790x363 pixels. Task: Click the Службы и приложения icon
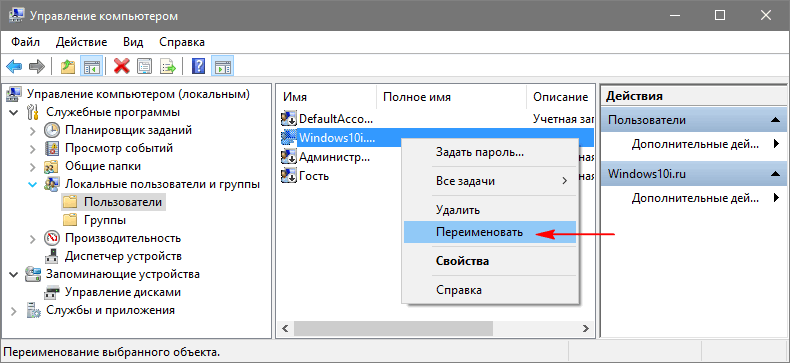click(x=33, y=310)
